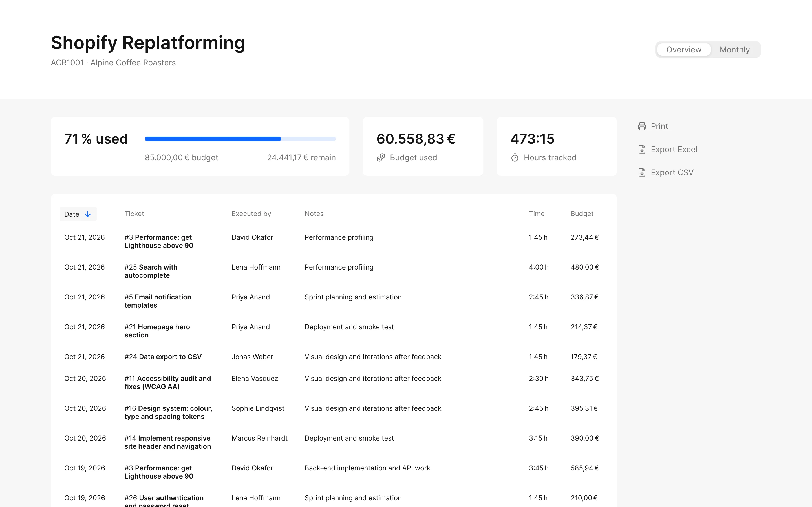This screenshot has height=507, width=812.
Task: Click the blue sort arrow next to Date
Action: [88, 214]
